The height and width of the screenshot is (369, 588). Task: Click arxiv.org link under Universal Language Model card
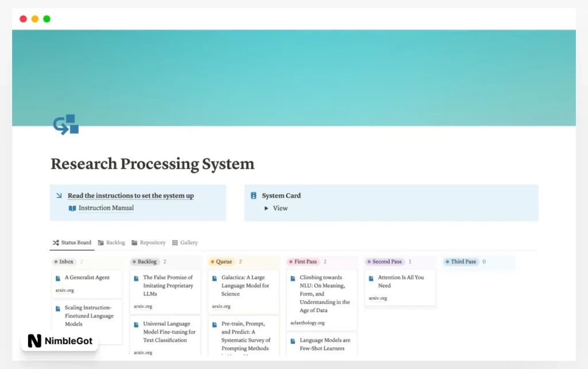143,352
